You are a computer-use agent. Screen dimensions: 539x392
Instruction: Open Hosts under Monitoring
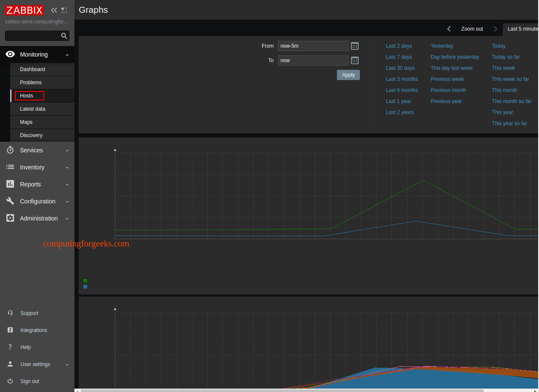26,96
